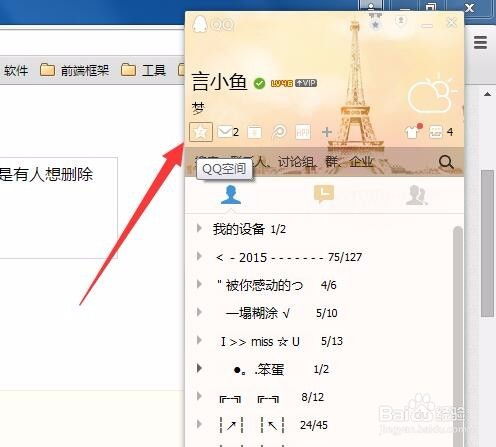Open the 工具 bookmark folder
The height and width of the screenshot is (447, 496).
143,70
